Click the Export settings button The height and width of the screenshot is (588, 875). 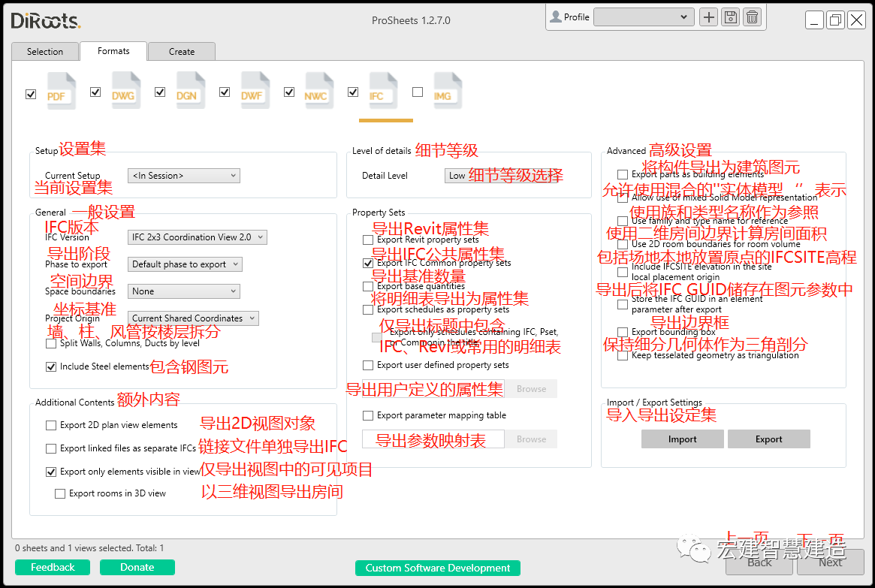pos(769,439)
